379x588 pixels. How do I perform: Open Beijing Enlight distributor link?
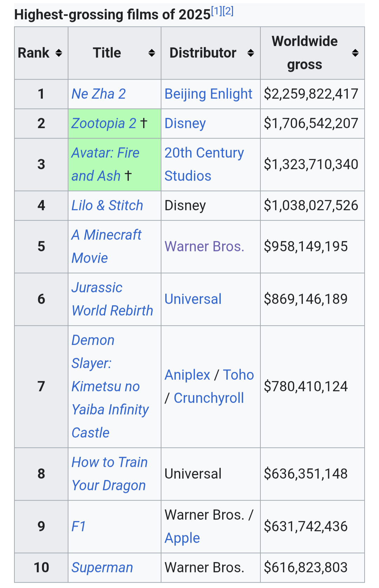click(208, 94)
